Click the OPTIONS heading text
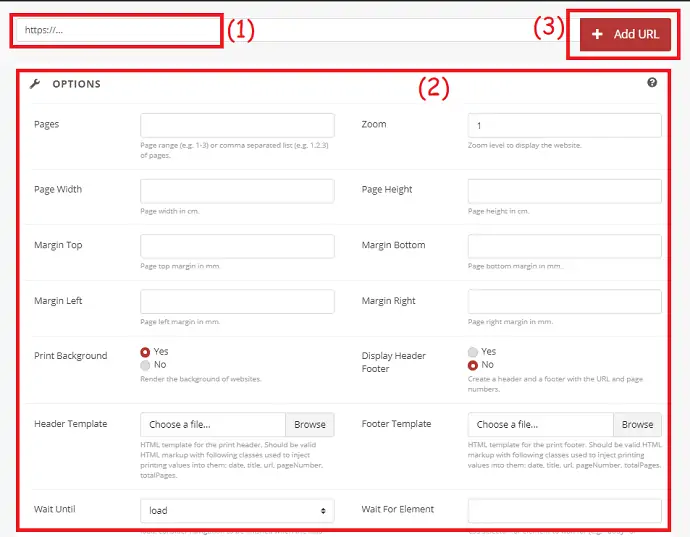690x537 pixels. click(77, 84)
